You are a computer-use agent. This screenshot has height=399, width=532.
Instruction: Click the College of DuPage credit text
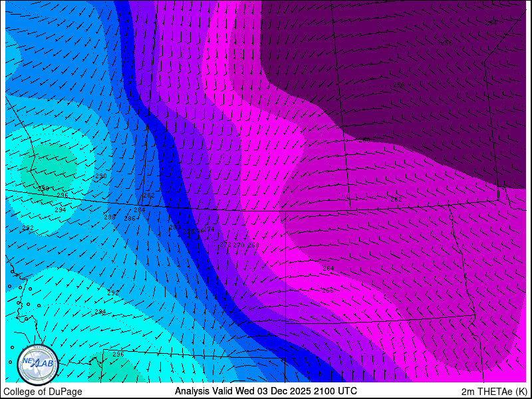click(43, 392)
